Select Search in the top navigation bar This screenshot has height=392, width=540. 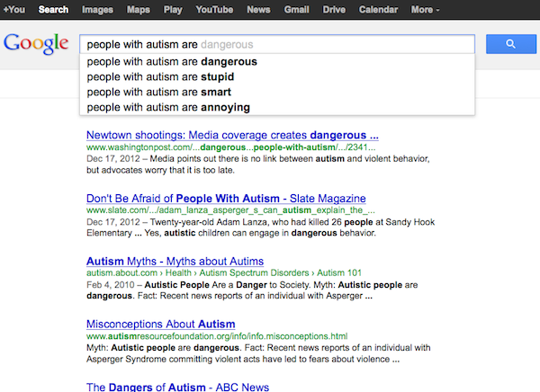[53, 10]
